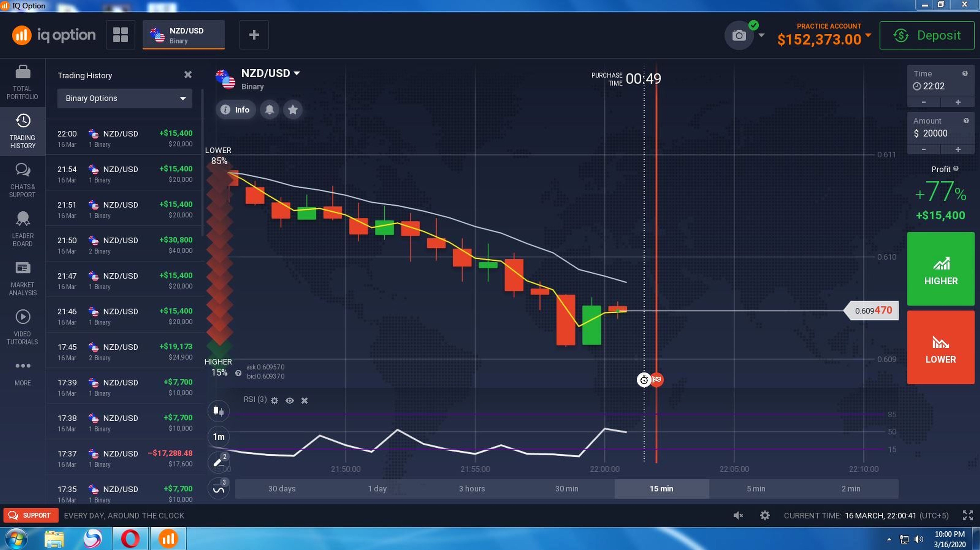Toggle RSI indicator visibility eye
This screenshot has width=980, height=550.
pos(290,401)
